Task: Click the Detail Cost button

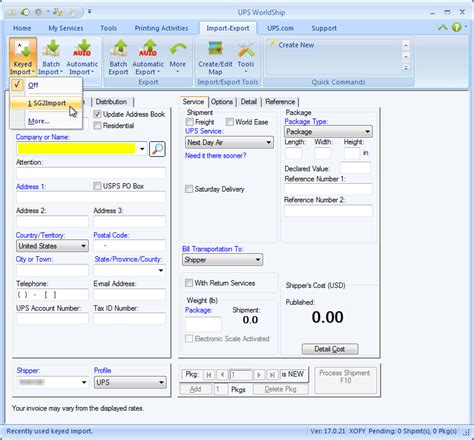Action: [x=330, y=349]
